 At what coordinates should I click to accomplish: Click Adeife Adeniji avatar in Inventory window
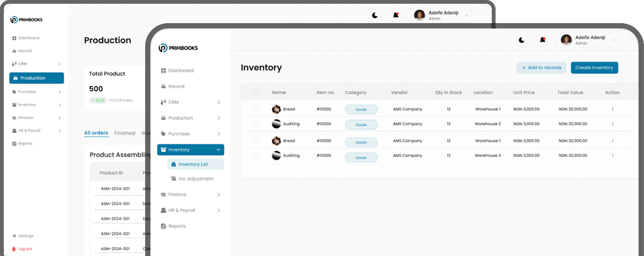pyautogui.click(x=567, y=40)
